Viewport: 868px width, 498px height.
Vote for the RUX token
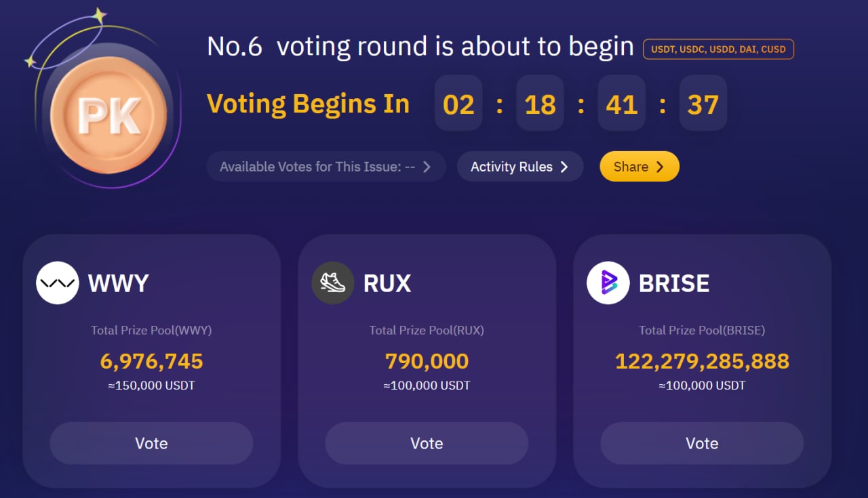pos(427,443)
